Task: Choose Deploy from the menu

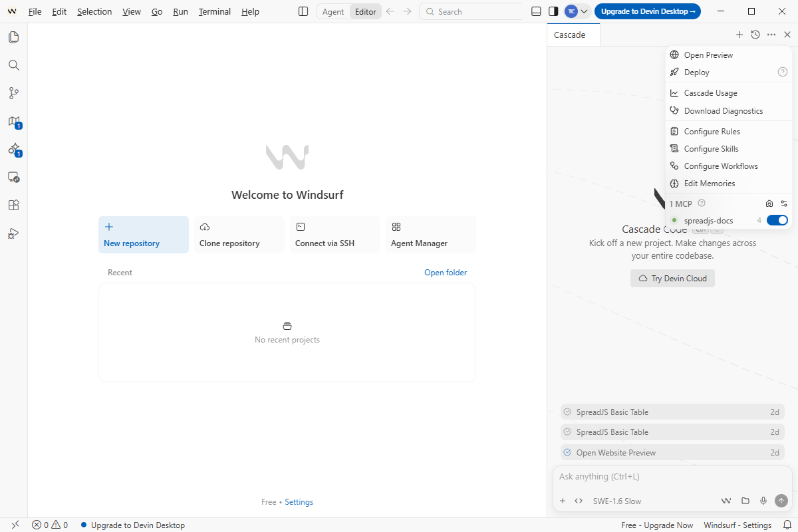Action: point(728,72)
